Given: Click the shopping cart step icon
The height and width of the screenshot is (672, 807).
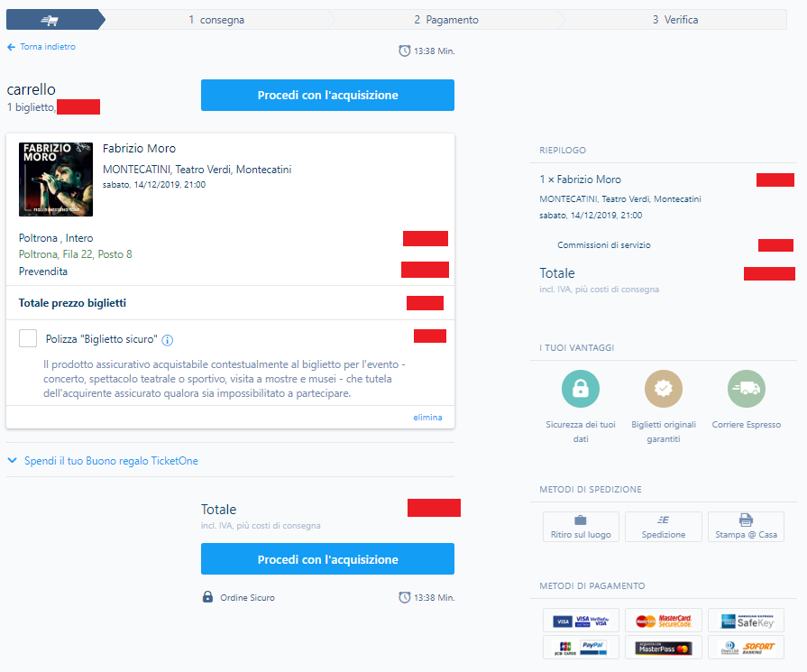Looking at the screenshot, I should tap(50, 20).
